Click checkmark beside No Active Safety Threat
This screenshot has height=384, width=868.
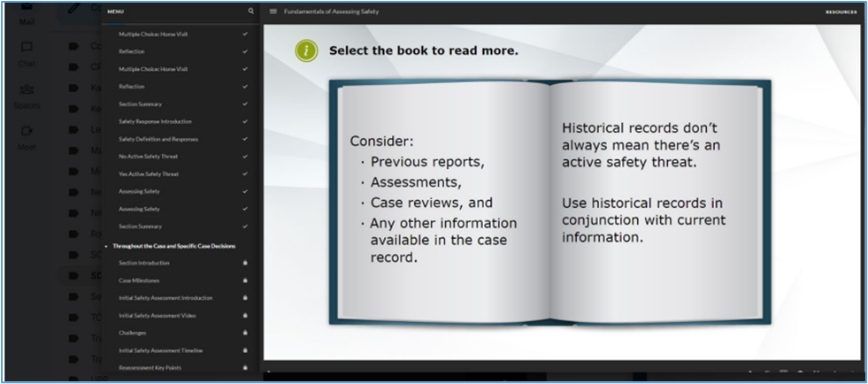pos(245,157)
